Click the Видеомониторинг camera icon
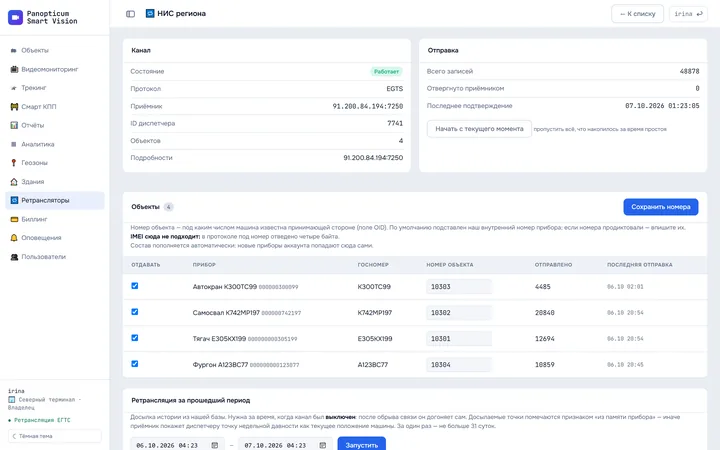The image size is (720, 450). [14, 69]
